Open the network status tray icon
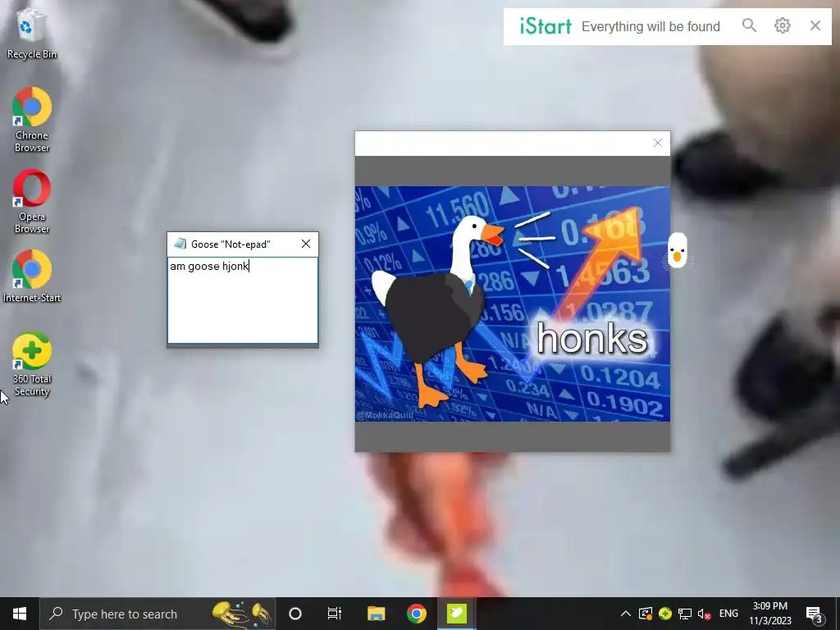Viewport: 840px width, 630px height. pos(685,614)
